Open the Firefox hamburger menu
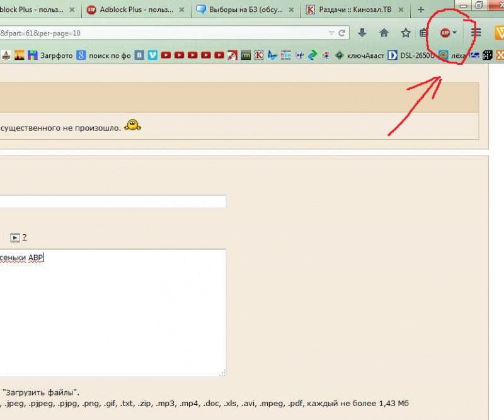The image size is (504, 420). pyautogui.click(x=477, y=33)
